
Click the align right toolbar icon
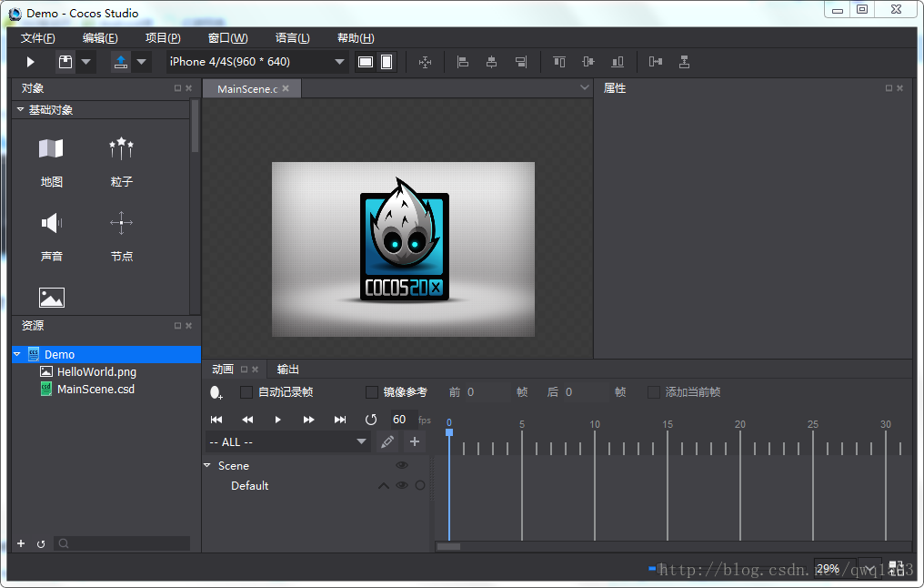[x=521, y=62]
